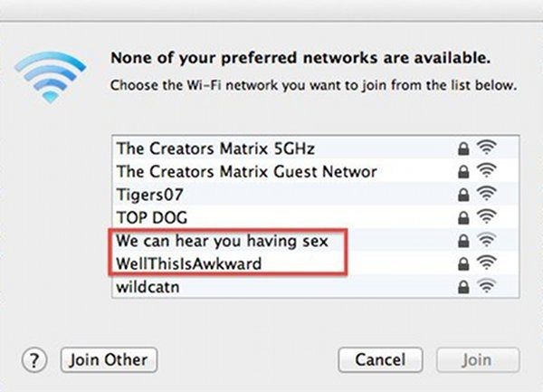Click lock icon for TOP DOG network
Screen dimensions: 543x392
coord(463,218)
